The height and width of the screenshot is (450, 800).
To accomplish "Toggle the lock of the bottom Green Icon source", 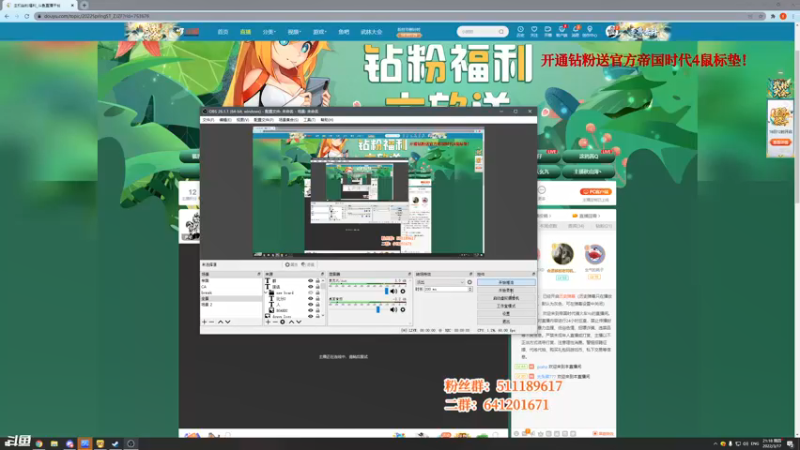I will pyautogui.click(x=317, y=316).
